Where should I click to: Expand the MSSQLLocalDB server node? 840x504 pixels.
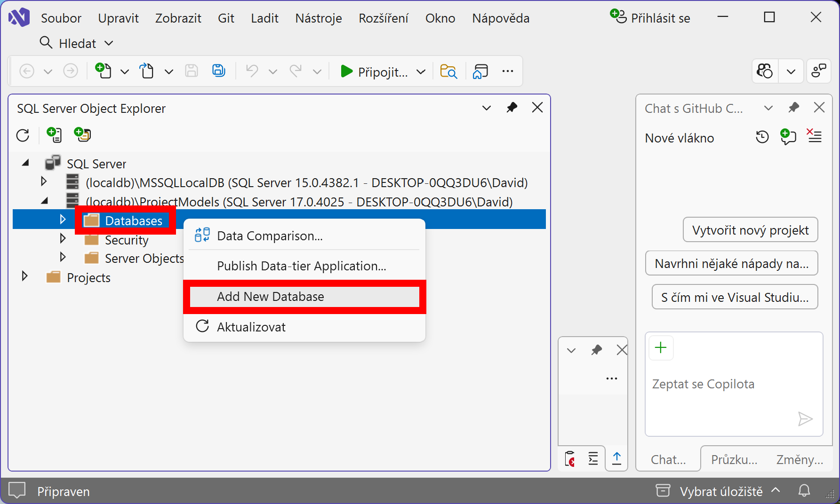44,181
